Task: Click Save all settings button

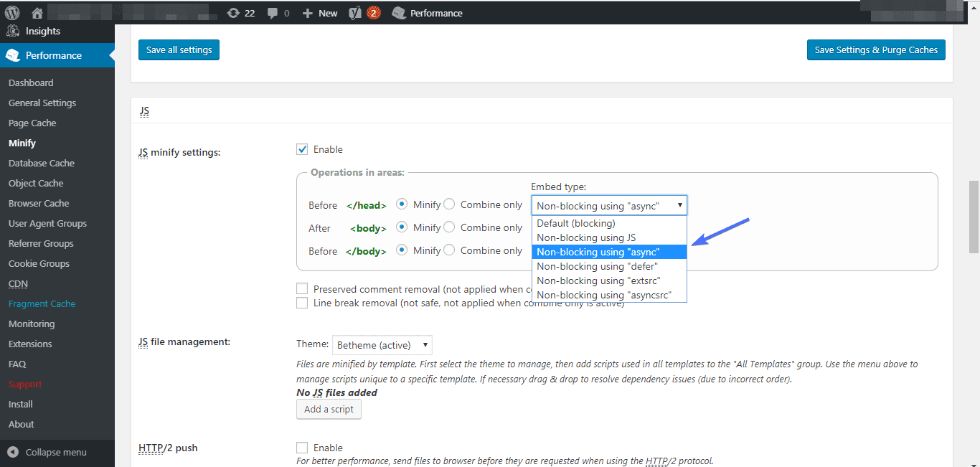Action: coord(179,50)
